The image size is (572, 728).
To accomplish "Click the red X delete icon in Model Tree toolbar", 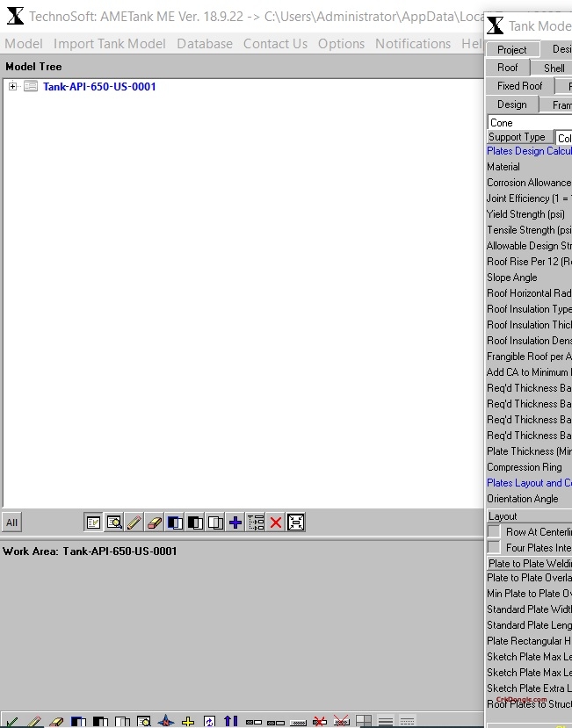I will (x=276, y=523).
